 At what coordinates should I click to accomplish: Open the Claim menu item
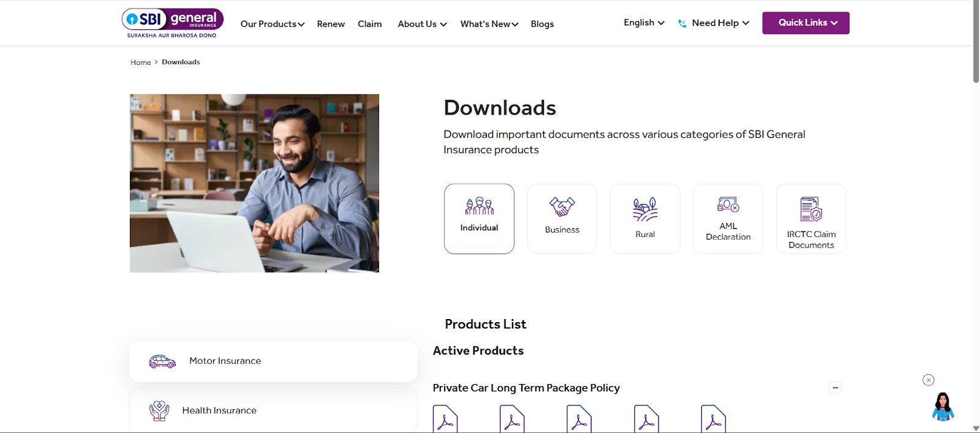[x=369, y=24]
